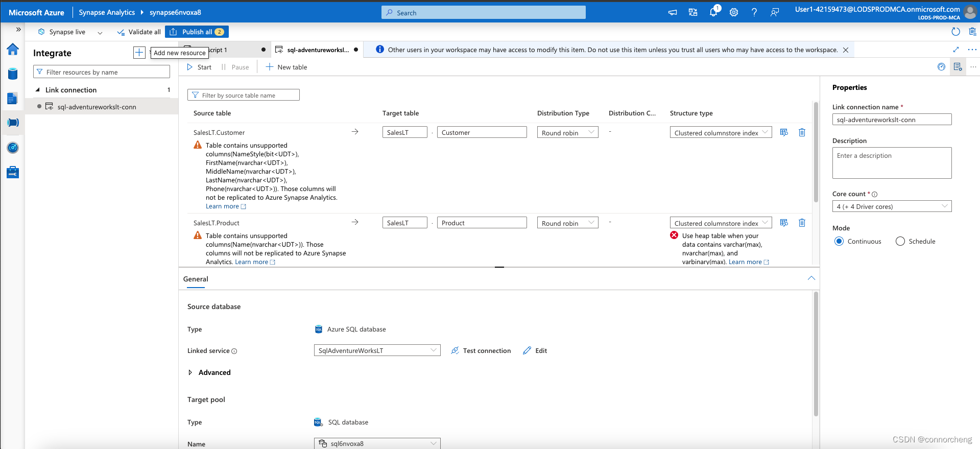Start the link connection
The image size is (980, 449).
199,67
